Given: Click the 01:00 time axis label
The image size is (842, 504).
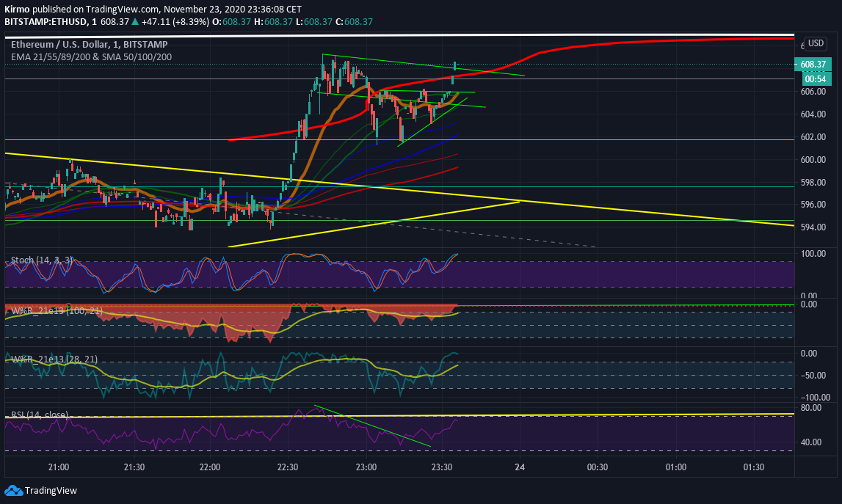Looking at the screenshot, I should (x=675, y=467).
